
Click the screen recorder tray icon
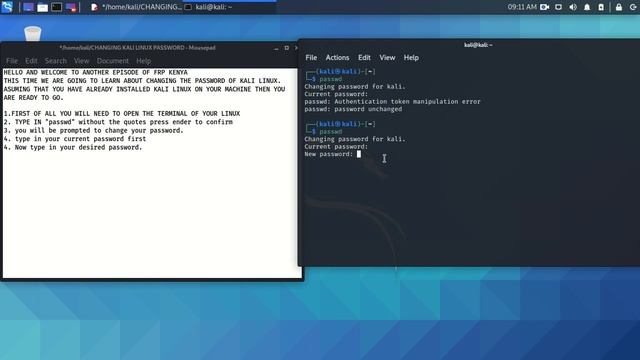544,7
